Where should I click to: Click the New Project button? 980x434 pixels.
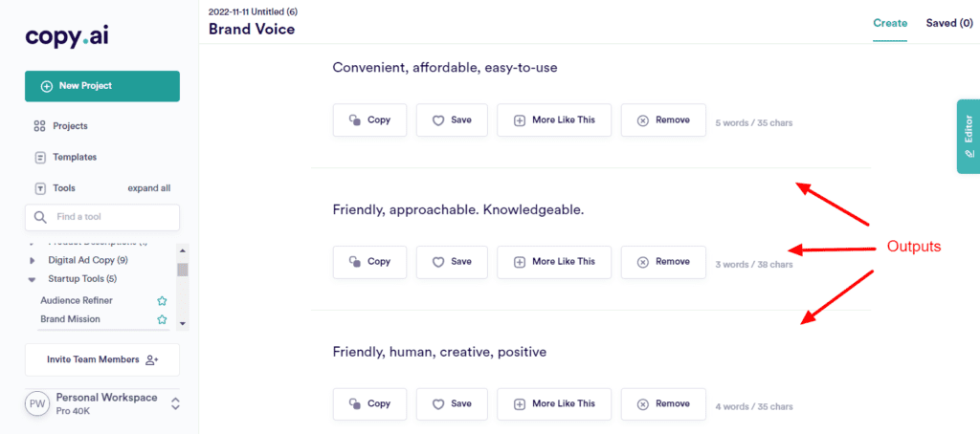pos(102,86)
